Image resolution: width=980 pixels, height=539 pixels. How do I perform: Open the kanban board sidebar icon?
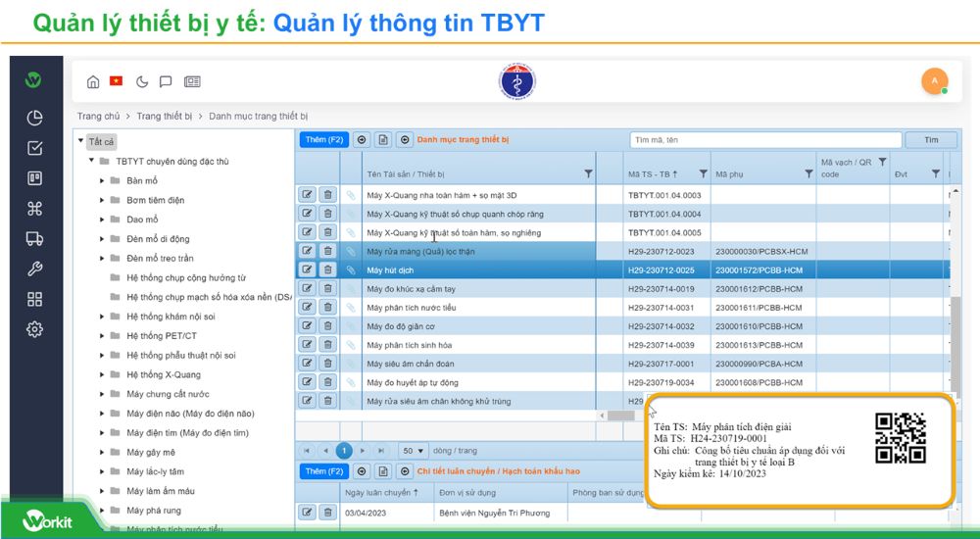point(35,178)
